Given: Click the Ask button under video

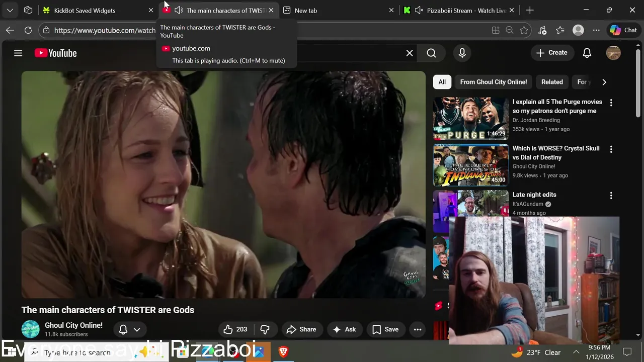Looking at the screenshot, I should (x=345, y=329).
